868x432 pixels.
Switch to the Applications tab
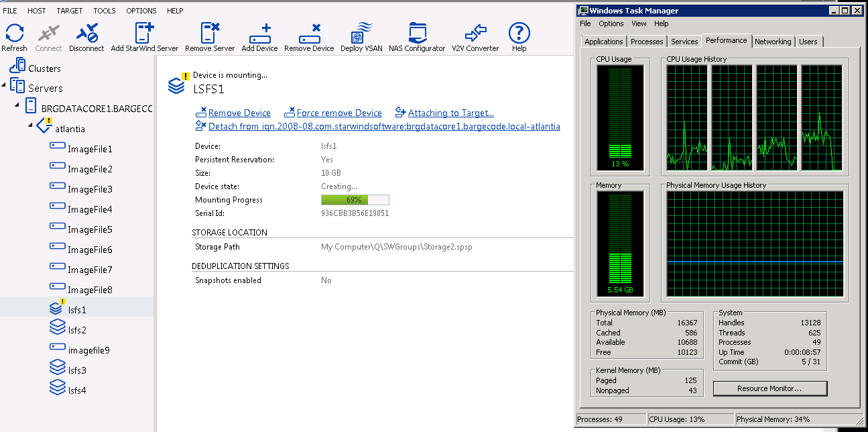pyautogui.click(x=604, y=42)
